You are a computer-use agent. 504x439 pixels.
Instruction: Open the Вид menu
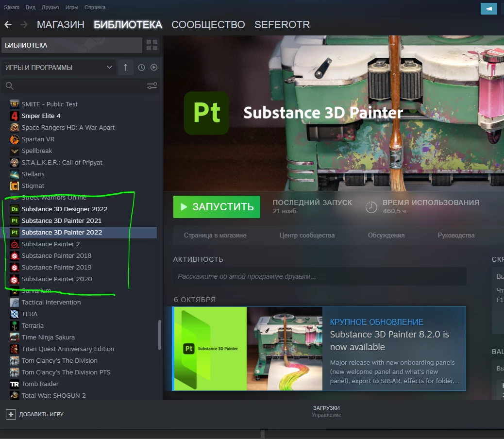click(x=31, y=7)
